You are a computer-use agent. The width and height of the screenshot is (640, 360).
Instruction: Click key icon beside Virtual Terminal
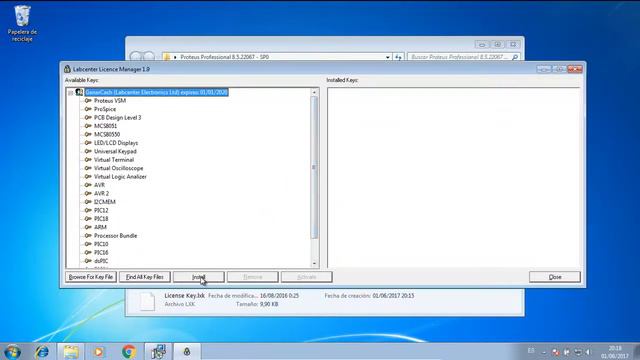point(88,160)
